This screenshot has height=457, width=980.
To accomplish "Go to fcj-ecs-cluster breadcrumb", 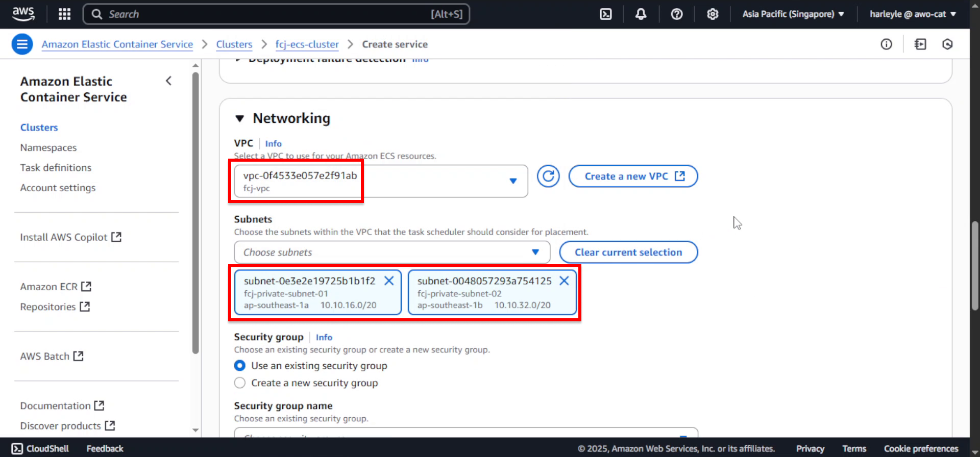I will point(307,44).
